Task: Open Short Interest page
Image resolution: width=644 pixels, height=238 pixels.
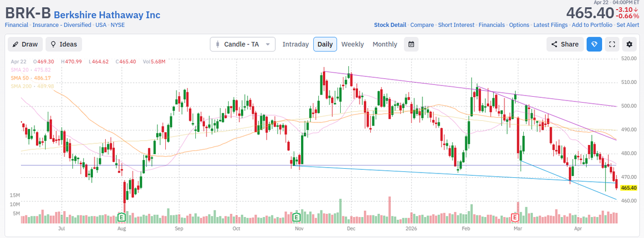Action: click(456, 25)
